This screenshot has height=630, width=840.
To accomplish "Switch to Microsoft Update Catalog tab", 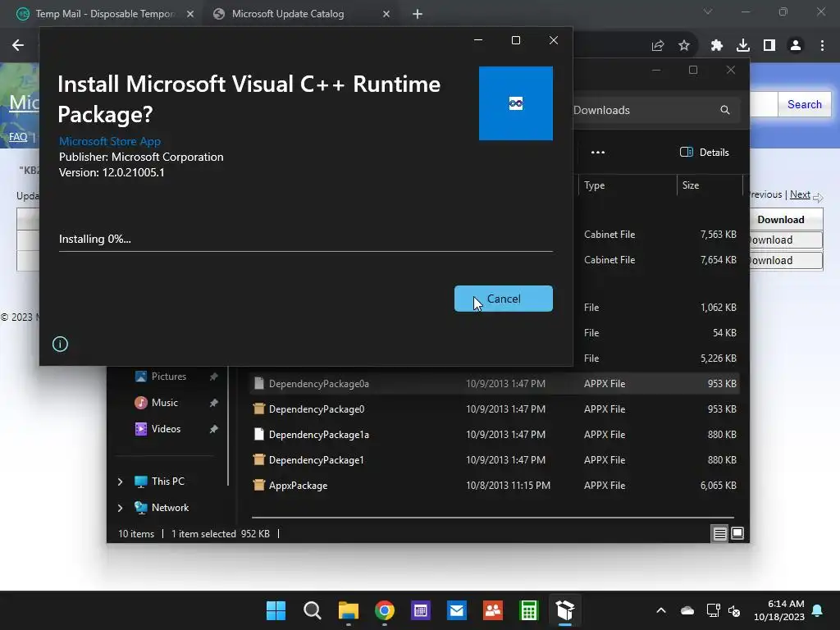I will [x=288, y=14].
